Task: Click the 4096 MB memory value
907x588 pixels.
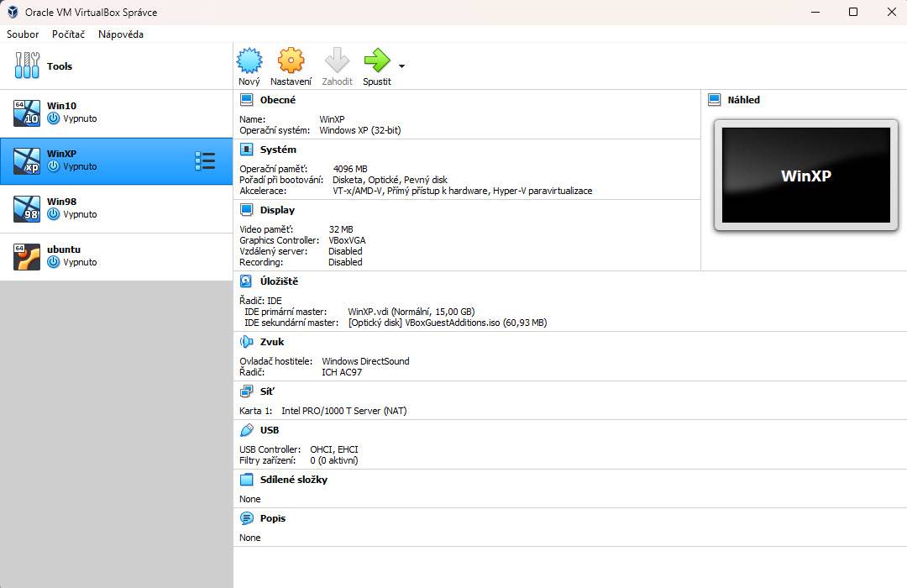Action: click(350, 169)
